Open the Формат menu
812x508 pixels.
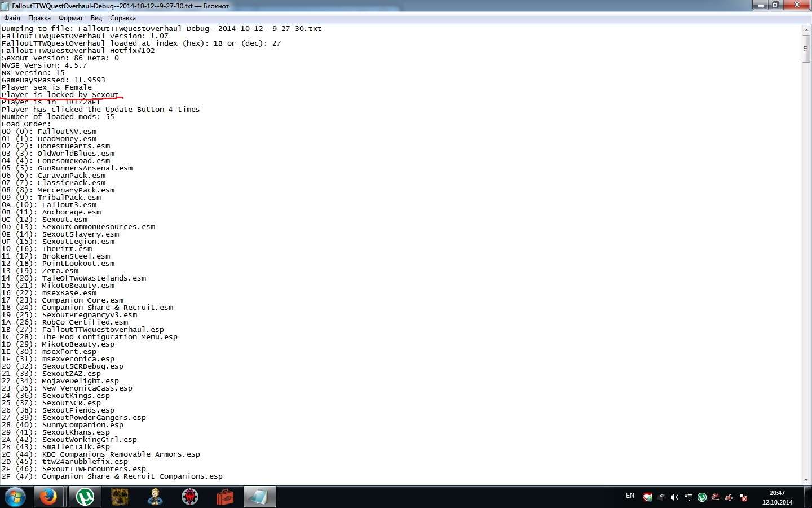(x=71, y=18)
